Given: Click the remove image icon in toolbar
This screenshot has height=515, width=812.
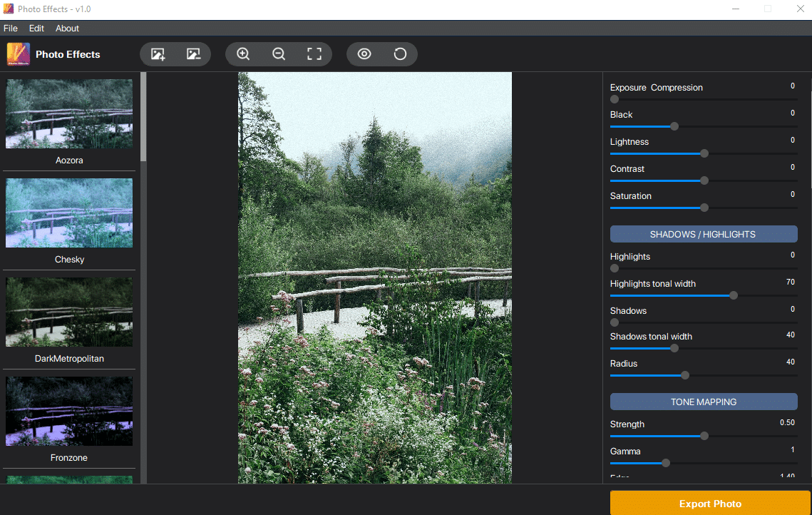Looking at the screenshot, I should tap(193, 54).
